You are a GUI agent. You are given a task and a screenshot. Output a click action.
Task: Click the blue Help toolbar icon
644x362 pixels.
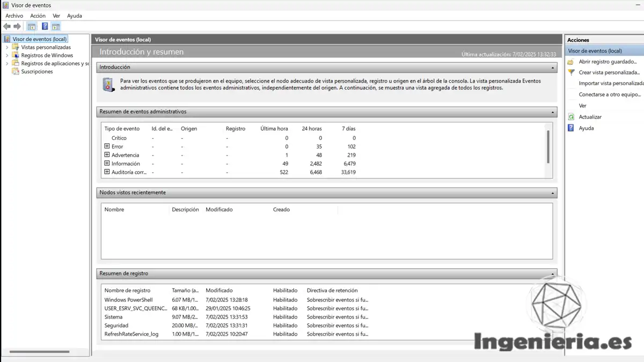coord(45,26)
